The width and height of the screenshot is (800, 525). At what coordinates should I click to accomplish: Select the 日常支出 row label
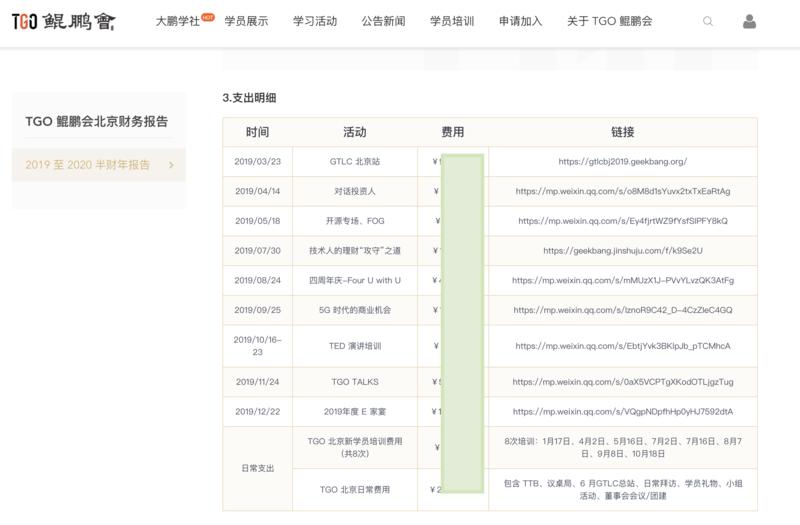pyautogui.click(x=258, y=468)
